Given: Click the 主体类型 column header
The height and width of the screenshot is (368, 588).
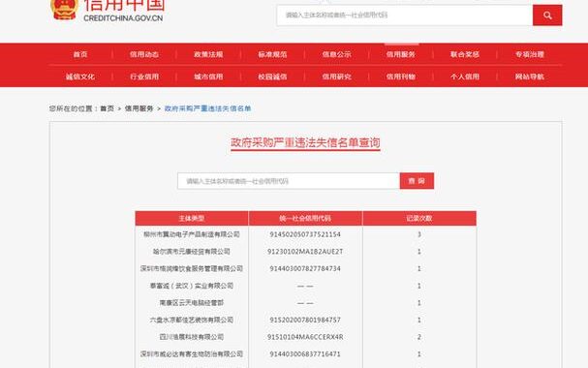Looking at the screenshot, I should coord(192,218).
